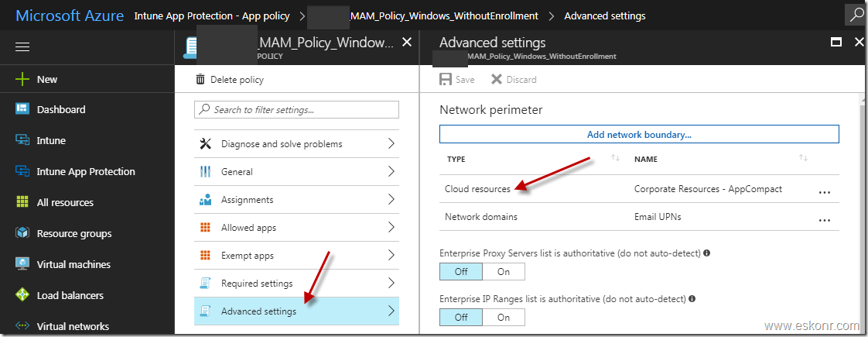This screenshot has width=868, height=337.
Task: Click the green plus New icon
Action: [22, 79]
